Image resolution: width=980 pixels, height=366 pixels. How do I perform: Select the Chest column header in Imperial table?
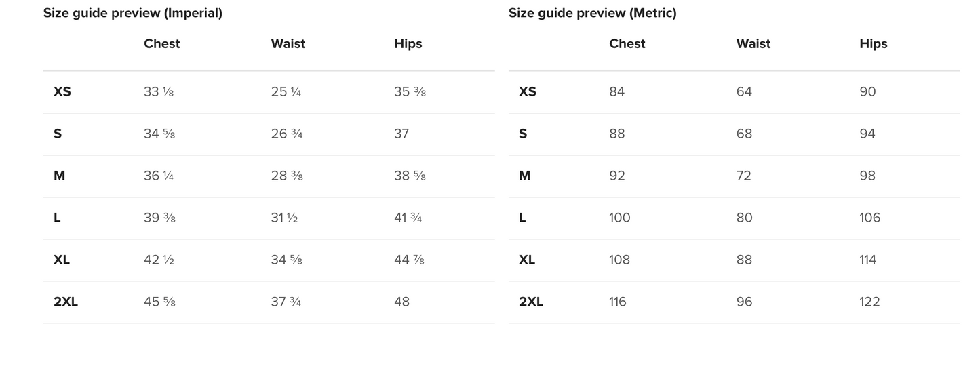point(161,44)
